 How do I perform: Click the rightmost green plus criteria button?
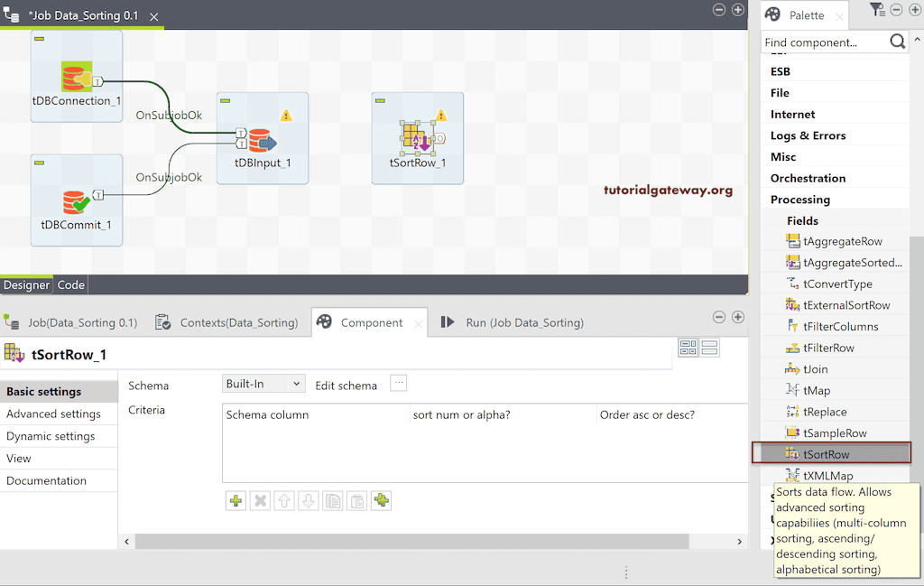(x=382, y=501)
